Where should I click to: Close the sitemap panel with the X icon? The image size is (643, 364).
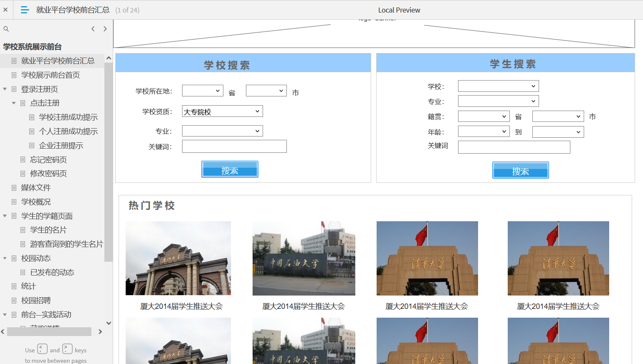pos(5,10)
